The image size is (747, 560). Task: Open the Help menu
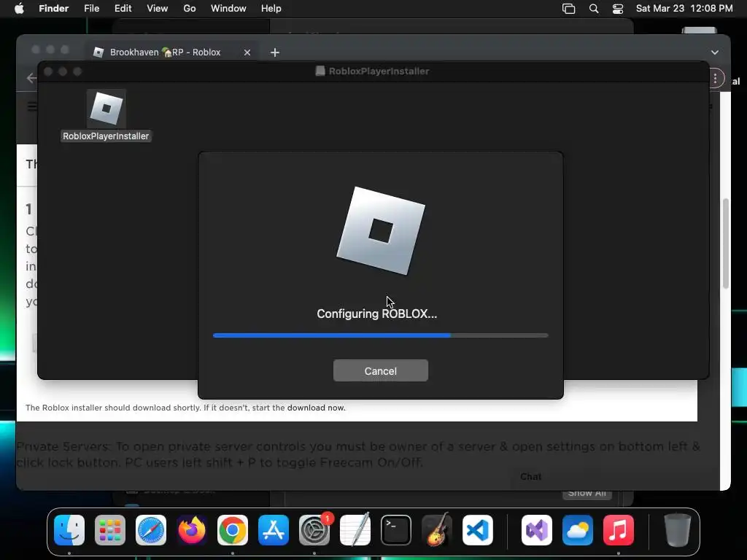271,9
